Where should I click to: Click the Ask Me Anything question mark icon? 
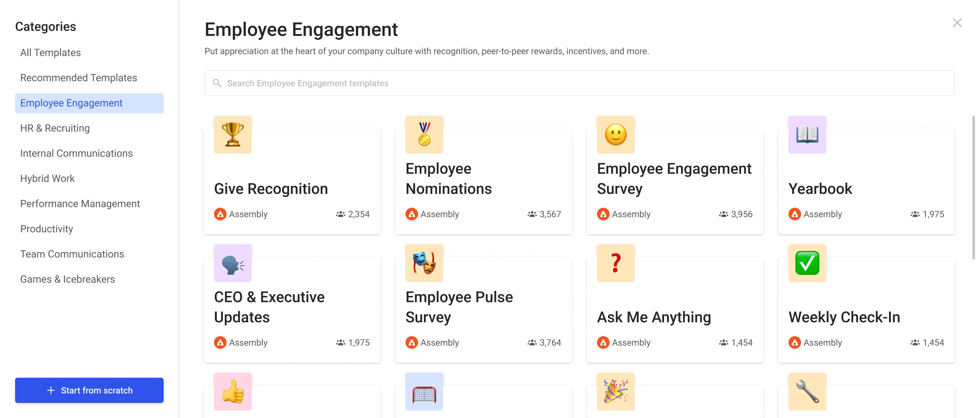point(616,263)
